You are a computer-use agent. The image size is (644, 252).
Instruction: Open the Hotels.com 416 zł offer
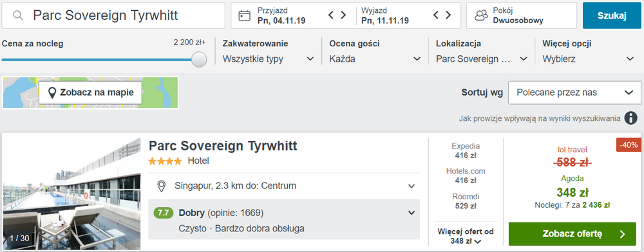tap(466, 175)
